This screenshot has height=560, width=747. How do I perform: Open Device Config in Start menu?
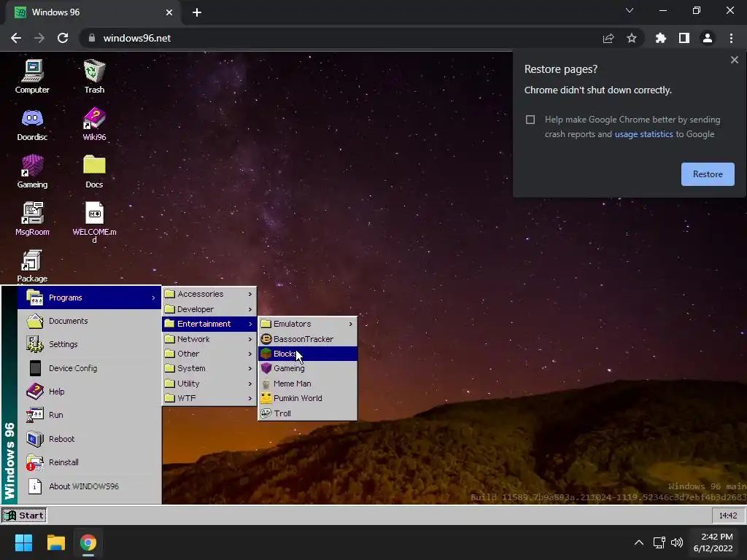coord(90,368)
